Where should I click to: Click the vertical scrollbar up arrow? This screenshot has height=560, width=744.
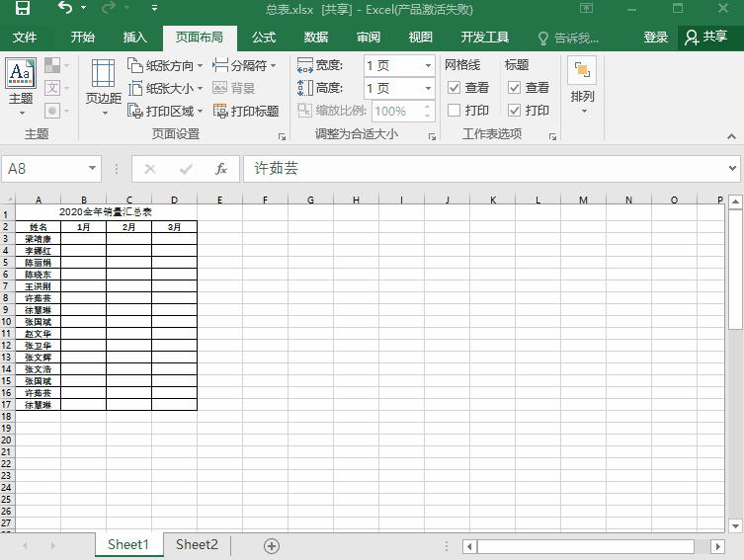click(x=735, y=202)
